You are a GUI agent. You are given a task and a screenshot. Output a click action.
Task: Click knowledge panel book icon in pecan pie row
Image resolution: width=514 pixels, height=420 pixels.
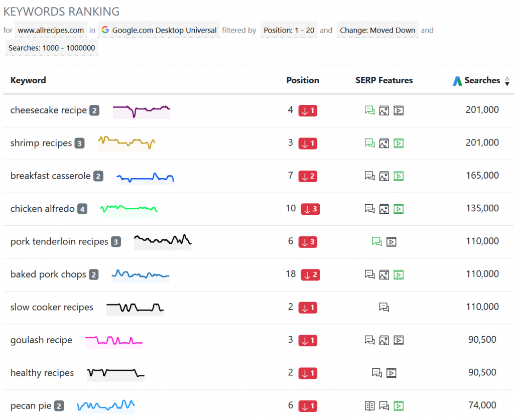[x=369, y=405]
